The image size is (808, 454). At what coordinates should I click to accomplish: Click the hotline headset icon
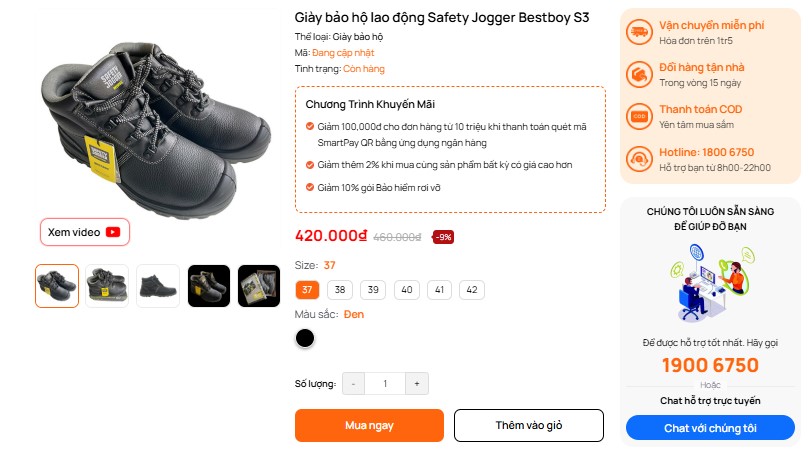(638, 159)
